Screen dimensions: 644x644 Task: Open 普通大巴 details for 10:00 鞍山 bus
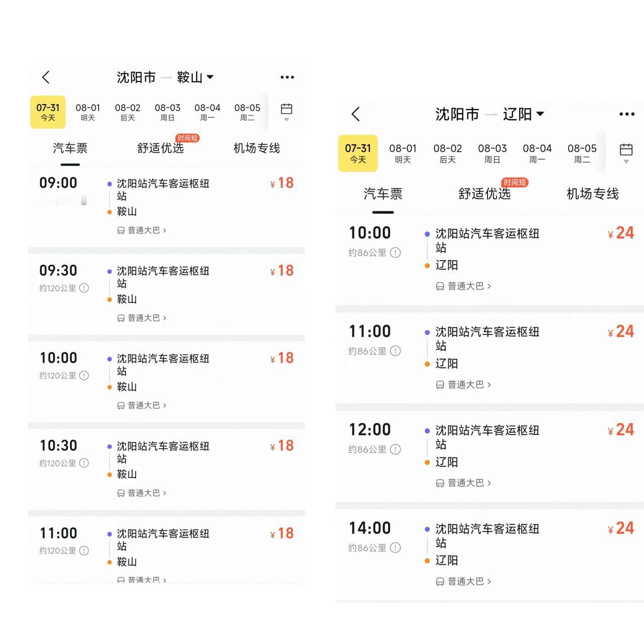[x=142, y=406]
